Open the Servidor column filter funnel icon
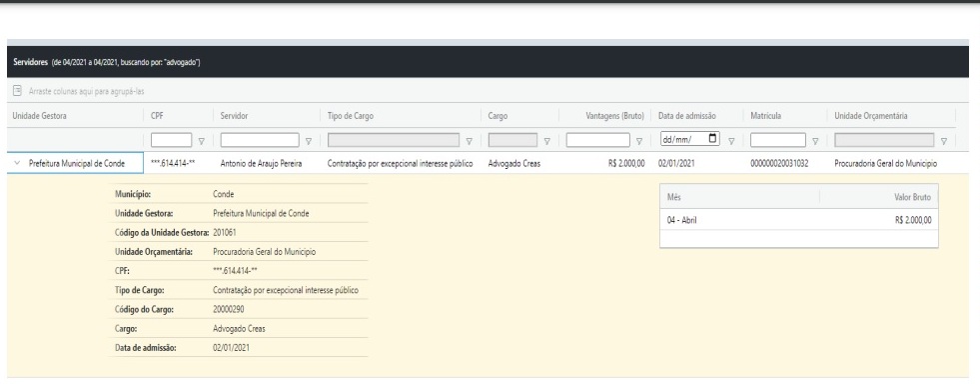Screen dimensions: 980x384 (308, 141)
